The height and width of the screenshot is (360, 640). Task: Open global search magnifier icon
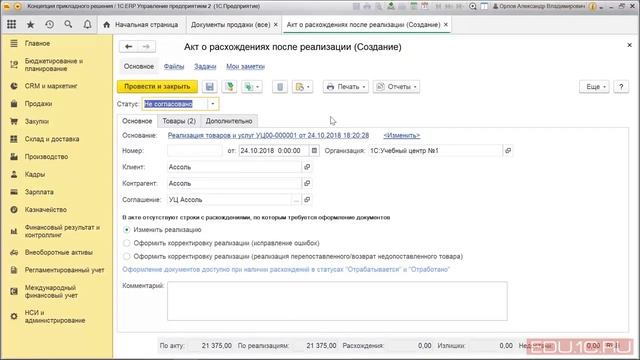tap(68, 24)
